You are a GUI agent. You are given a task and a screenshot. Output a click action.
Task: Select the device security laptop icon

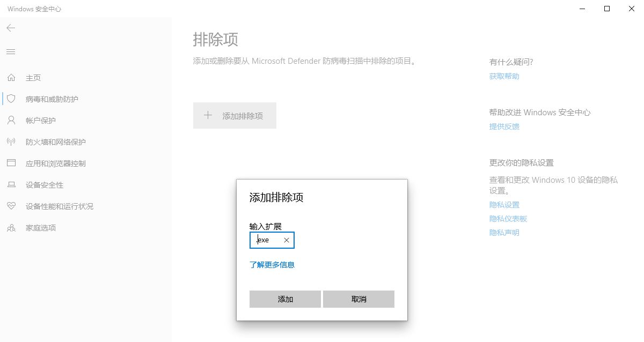click(x=11, y=185)
